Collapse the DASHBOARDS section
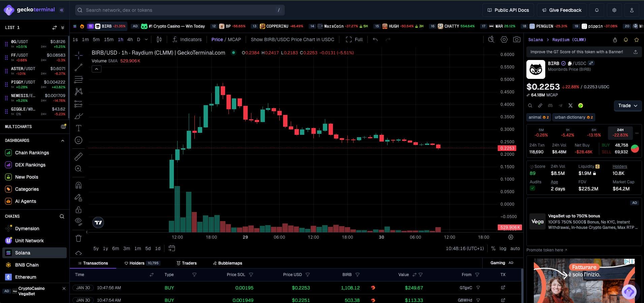Viewport: 644px width, 303px height. (x=62, y=141)
